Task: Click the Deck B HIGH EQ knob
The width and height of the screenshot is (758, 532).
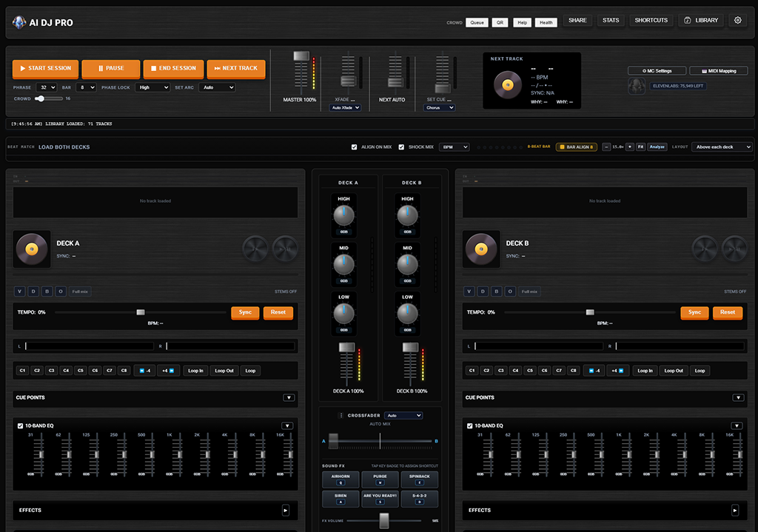Action: 408,215
